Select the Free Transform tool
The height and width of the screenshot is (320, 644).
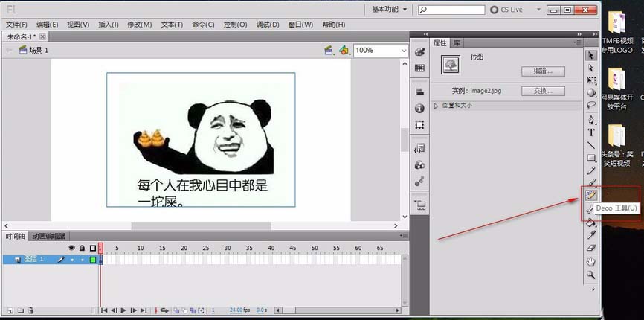click(x=590, y=80)
